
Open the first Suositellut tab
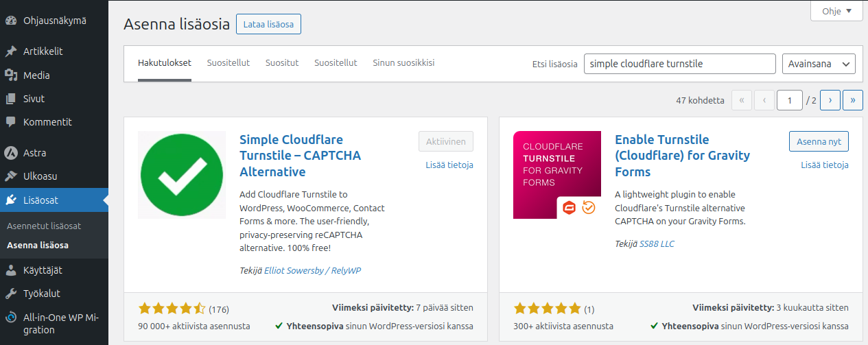point(228,62)
